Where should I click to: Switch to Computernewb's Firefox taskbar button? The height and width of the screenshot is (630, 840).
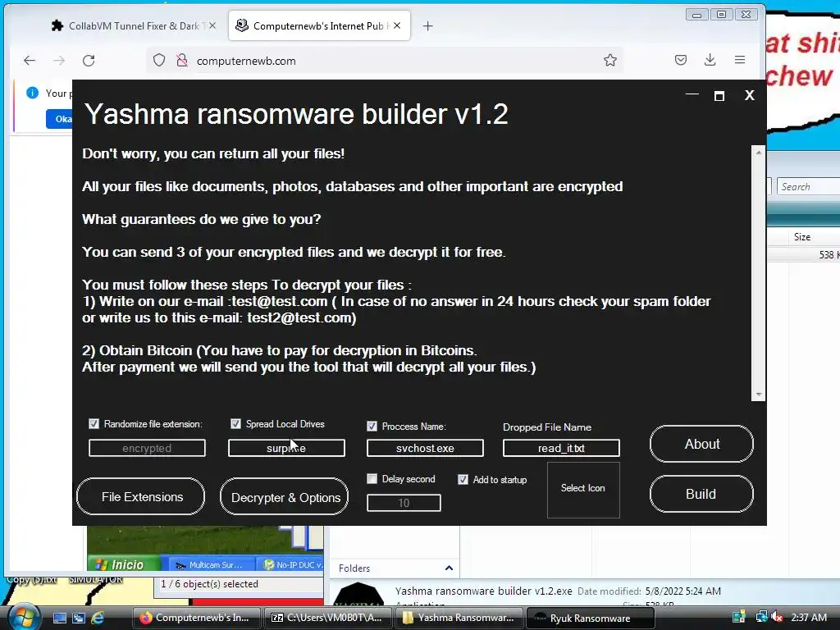[x=197, y=618]
